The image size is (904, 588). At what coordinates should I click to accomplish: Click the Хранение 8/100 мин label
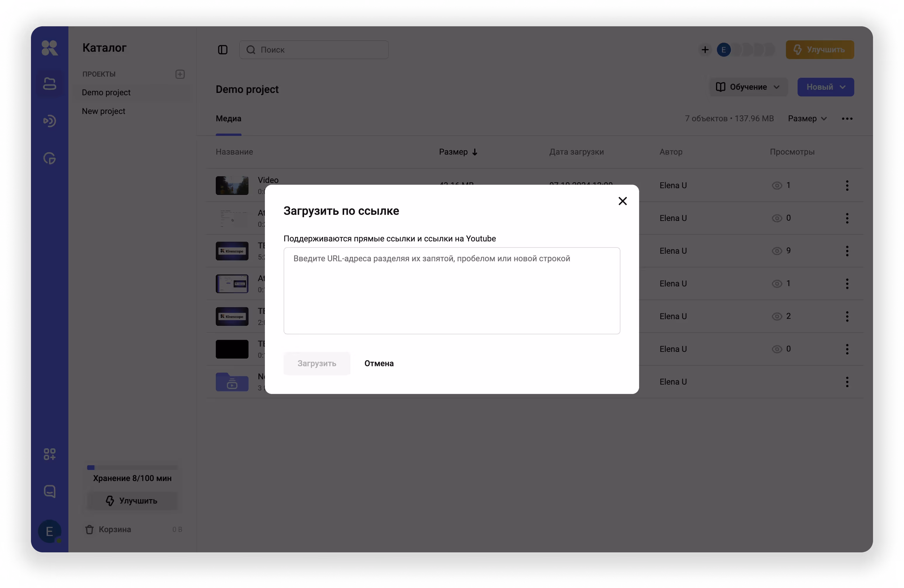tap(132, 478)
